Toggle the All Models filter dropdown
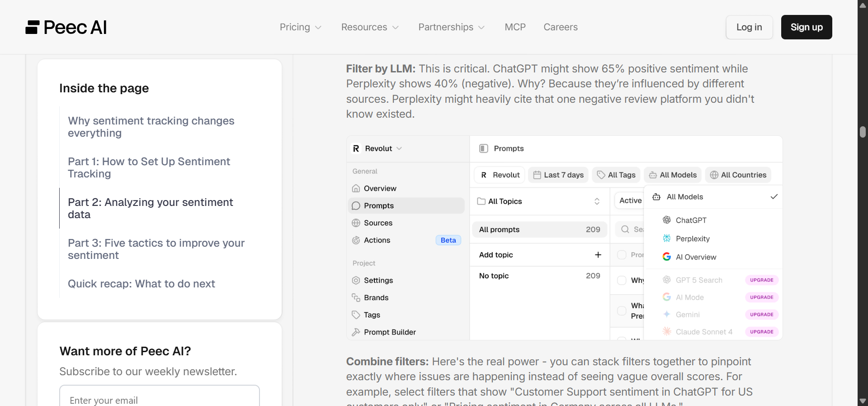The width and height of the screenshot is (868, 406). click(673, 175)
